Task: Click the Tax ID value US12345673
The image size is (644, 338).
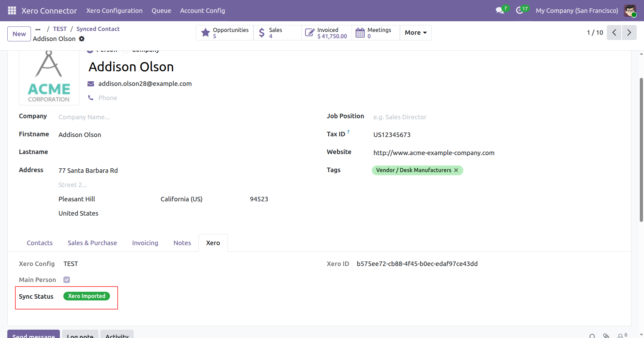Action: click(x=392, y=135)
